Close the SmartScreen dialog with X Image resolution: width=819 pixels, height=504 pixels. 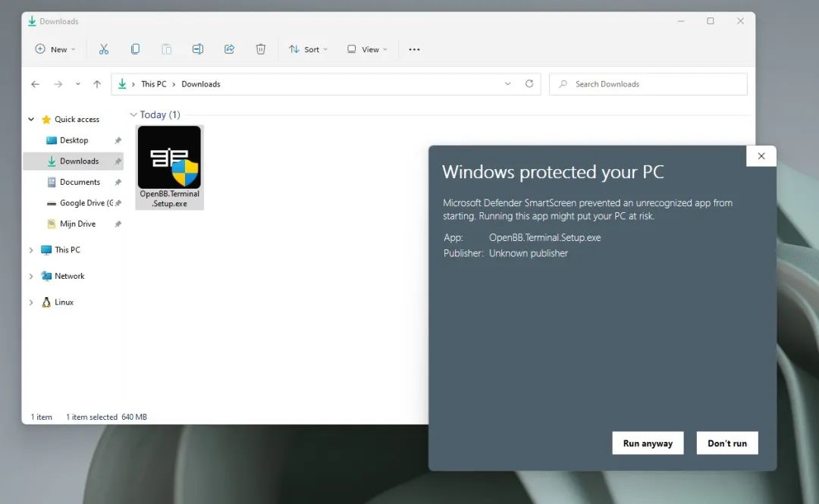(x=761, y=156)
